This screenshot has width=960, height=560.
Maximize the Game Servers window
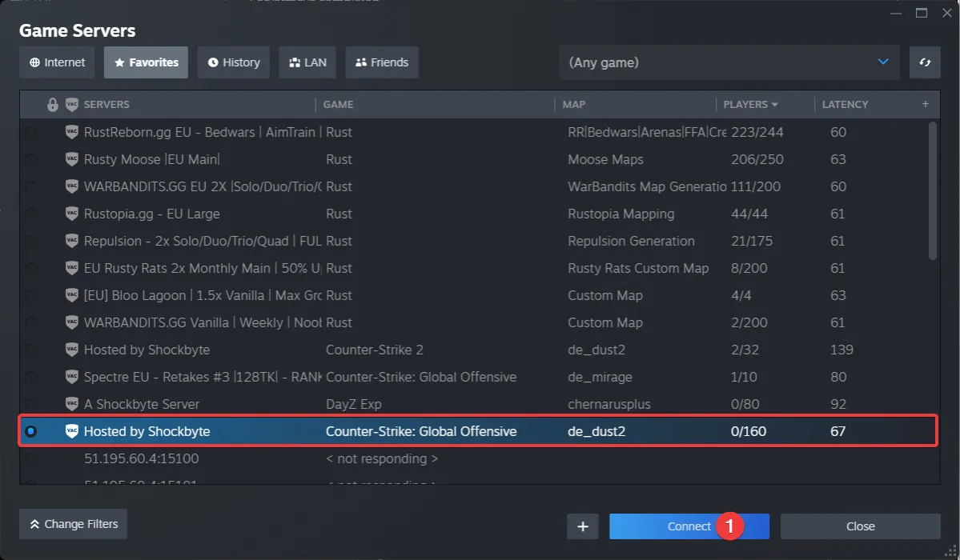[x=922, y=13]
